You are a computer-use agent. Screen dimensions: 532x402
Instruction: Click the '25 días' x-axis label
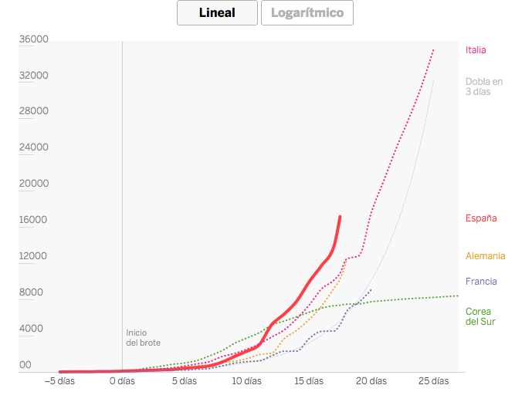pos(434,381)
